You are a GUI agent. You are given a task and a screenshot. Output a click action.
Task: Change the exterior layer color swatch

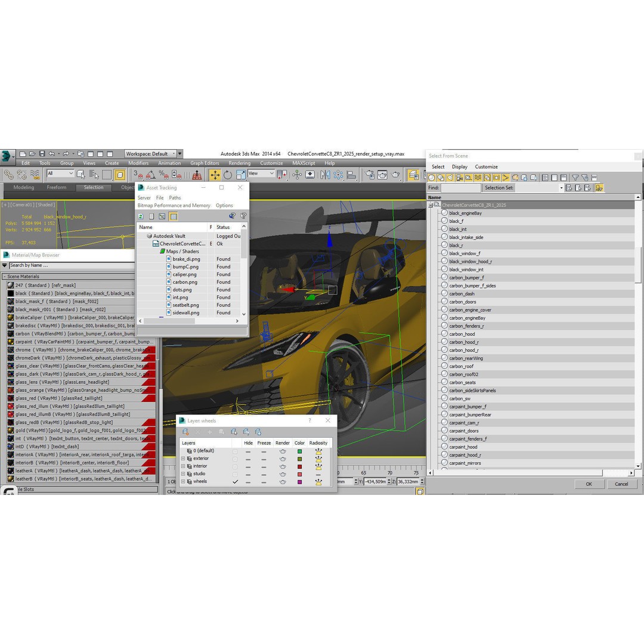pyautogui.click(x=300, y=459)
